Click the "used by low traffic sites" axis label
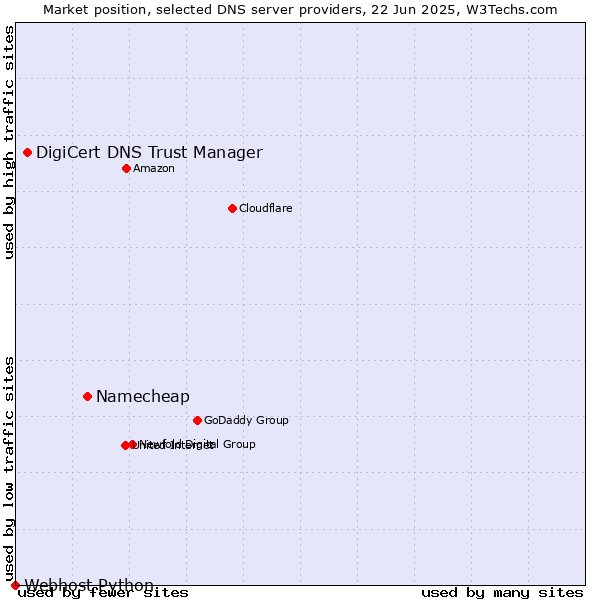The height and width of the screenshot is (600, 600). (x=8, y=470)
